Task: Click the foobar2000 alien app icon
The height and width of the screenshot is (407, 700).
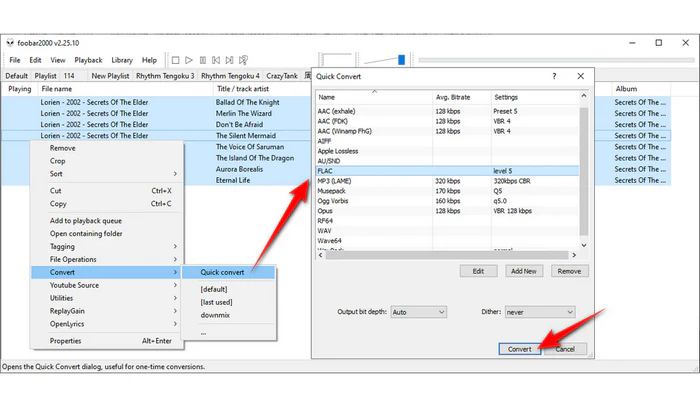Action: [x=10, y=43]
